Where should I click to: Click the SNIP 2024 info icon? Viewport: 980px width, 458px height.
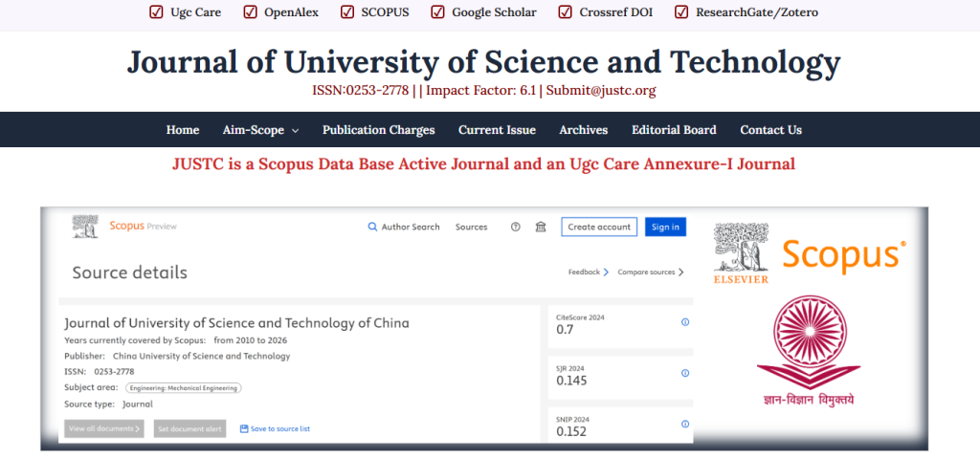tap(685, 425)
